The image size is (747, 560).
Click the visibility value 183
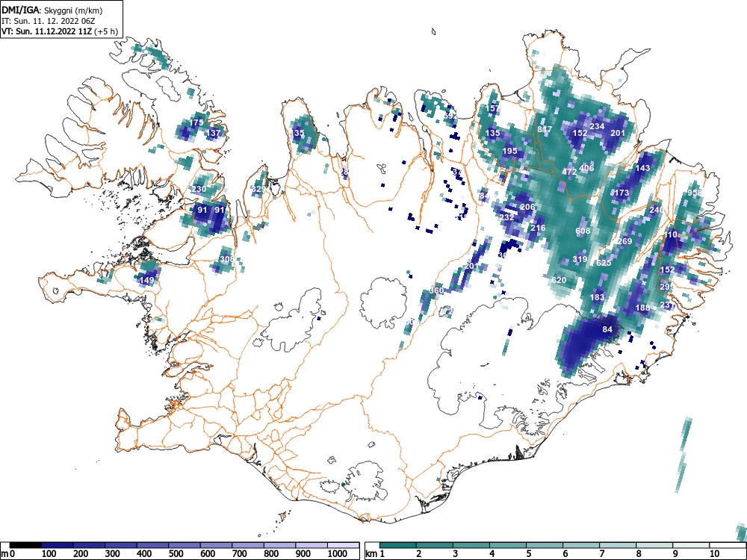[597, 297]
